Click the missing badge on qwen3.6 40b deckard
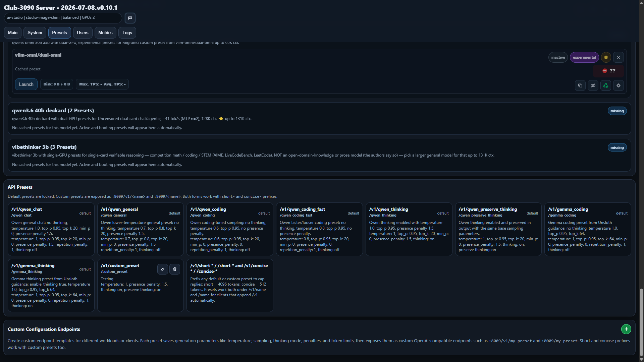The image size is (644, 362). point(617,111)
